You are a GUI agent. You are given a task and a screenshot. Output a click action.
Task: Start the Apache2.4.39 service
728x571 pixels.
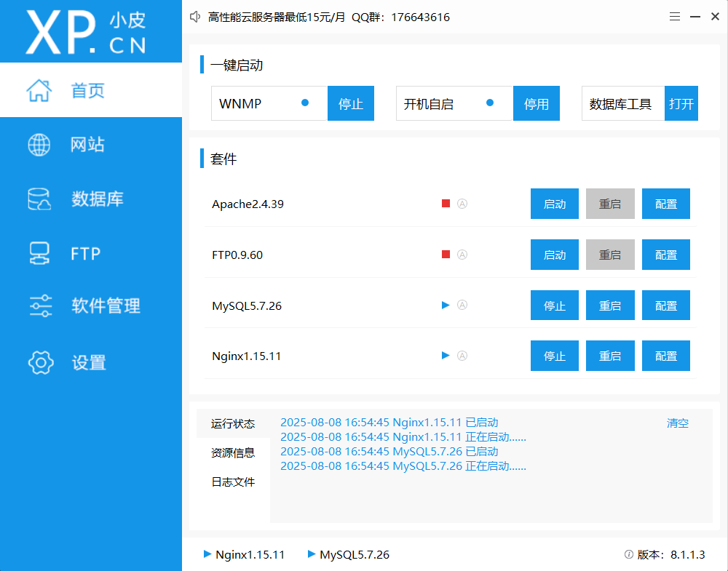pyautogui.click(x=554, y=204)
